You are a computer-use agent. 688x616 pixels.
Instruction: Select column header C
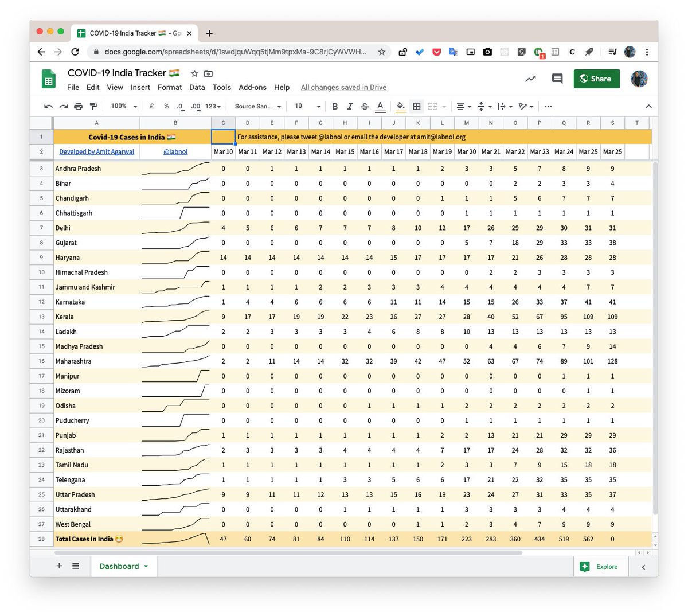(x=224, y=123)
